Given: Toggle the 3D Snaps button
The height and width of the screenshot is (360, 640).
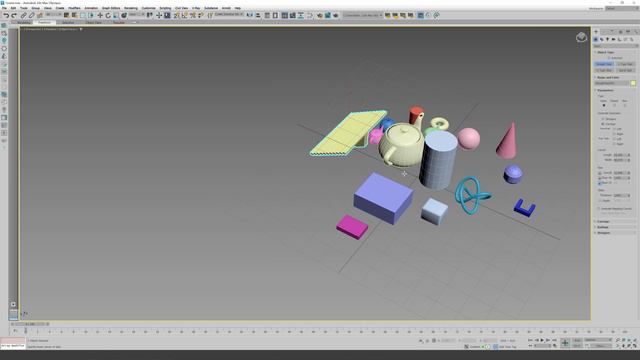Looking at the screenshot, I should [176, 16].
